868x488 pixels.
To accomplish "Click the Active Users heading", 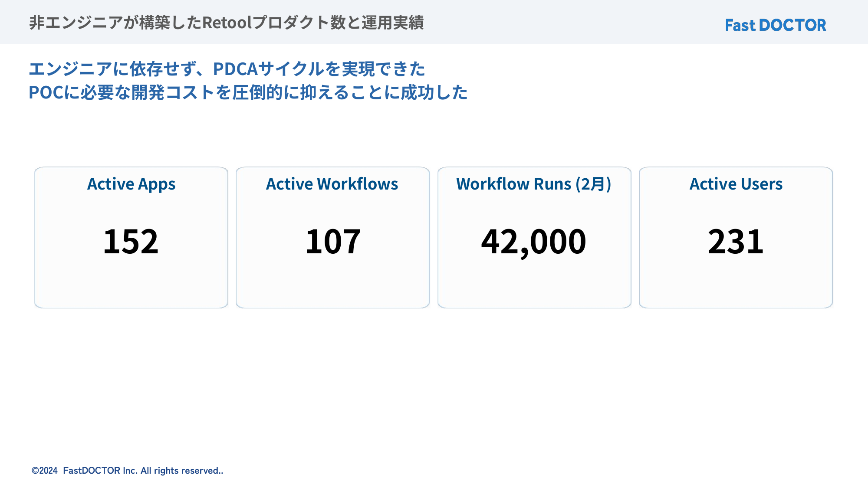I will 736,184.
